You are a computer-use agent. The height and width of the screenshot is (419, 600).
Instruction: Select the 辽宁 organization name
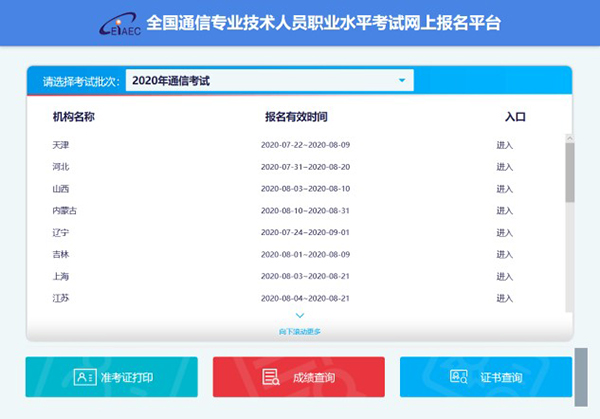[x=61, y=233]
